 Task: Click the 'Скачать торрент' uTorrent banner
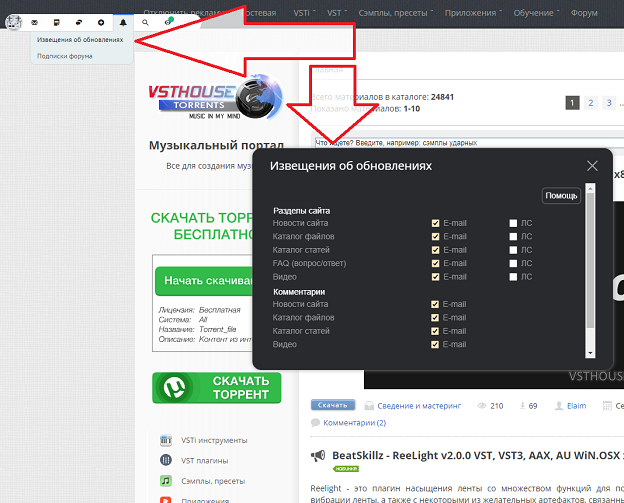[217, 388]
